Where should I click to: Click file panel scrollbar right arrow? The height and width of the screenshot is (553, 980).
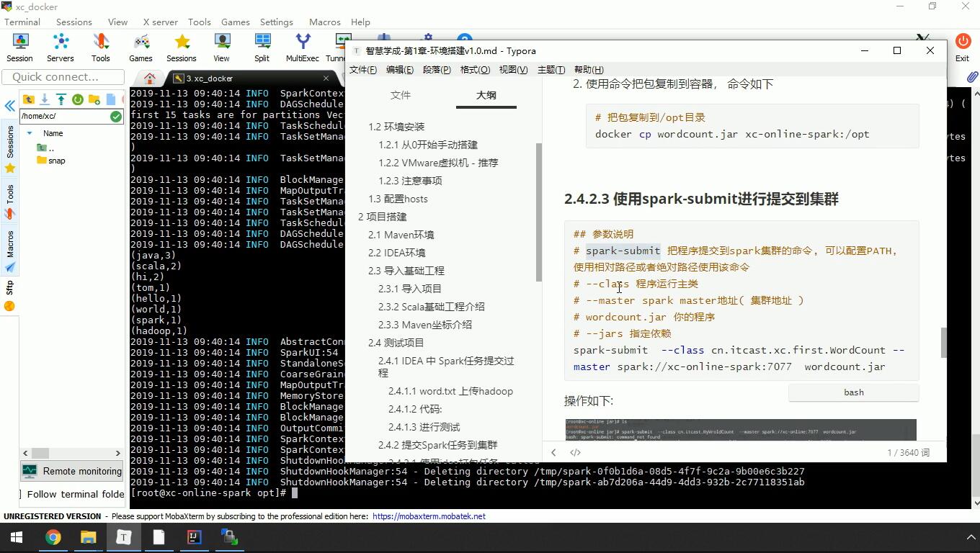coord(118,453)
